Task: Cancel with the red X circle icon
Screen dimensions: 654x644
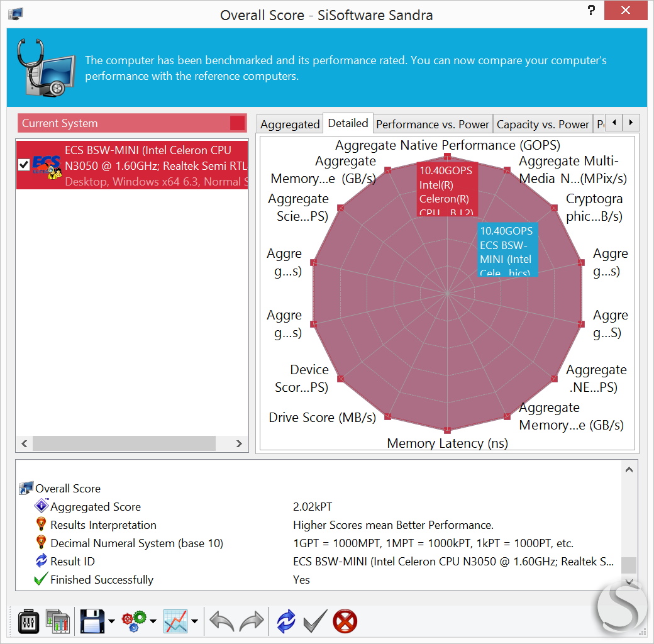Action: (x=345, y=621)
